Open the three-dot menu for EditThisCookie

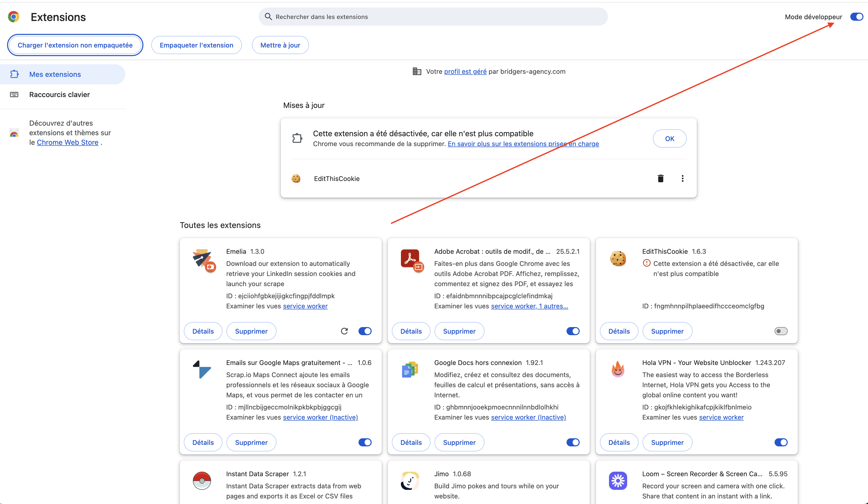coord(682,178)
